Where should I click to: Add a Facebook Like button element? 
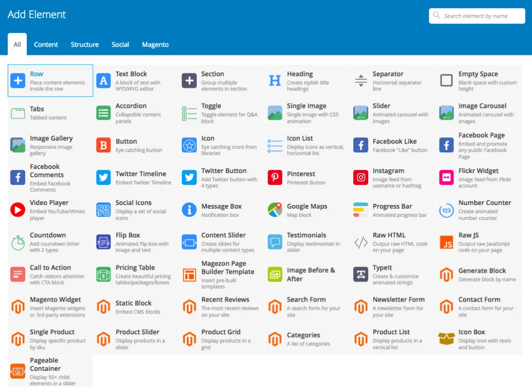pos(392,145)
